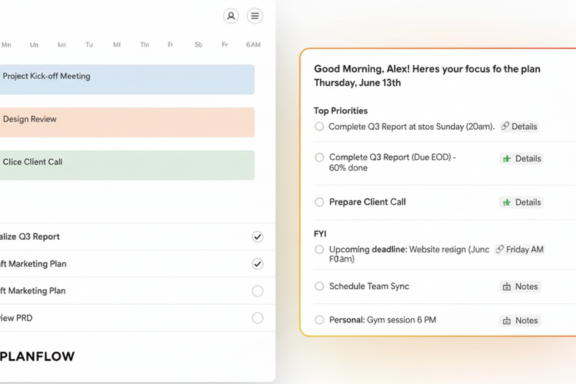
Task: Mark Prepare Client Call as done
Action: [x=319, y=202]
